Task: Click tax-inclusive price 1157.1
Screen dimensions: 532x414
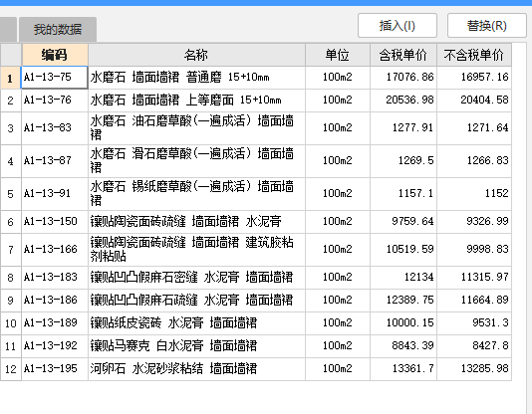Action: tap(403, 194)
